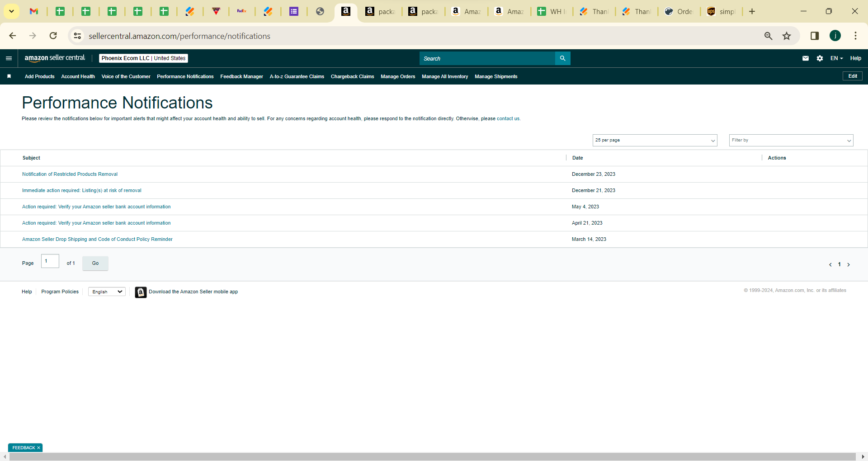Open a new browser tab
Image resolution: width=868 pixels, height=461 pixels.
[x=752, y=11]
